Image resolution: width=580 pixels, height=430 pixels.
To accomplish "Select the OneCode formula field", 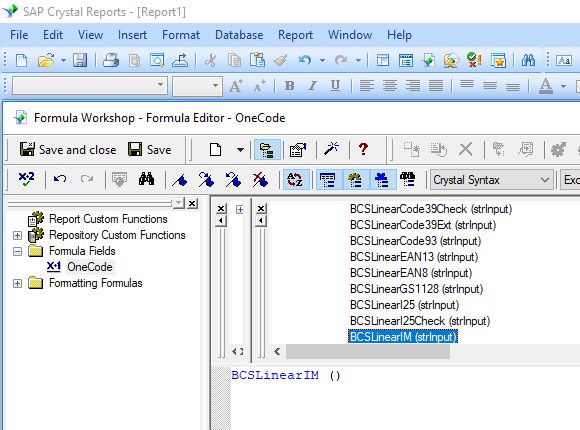I will click(x=90, y=267).
